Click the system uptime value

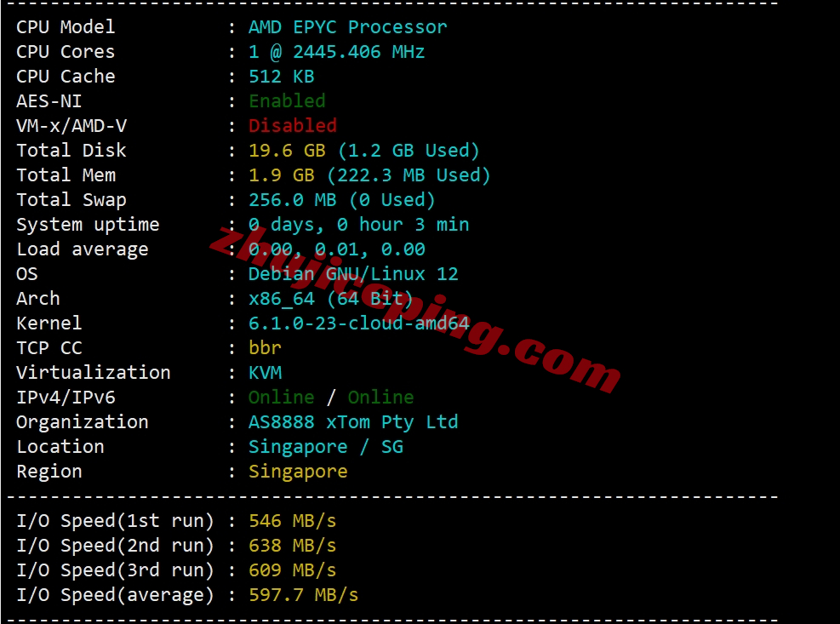[x=358, y=224]
